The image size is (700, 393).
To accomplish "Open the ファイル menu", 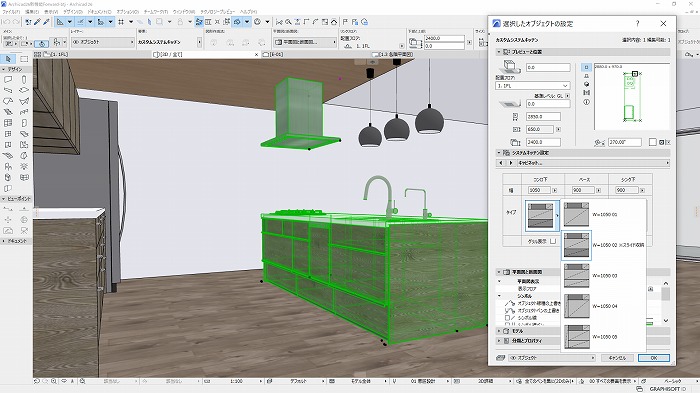I will pyautogui.click(x=11, y=12).
